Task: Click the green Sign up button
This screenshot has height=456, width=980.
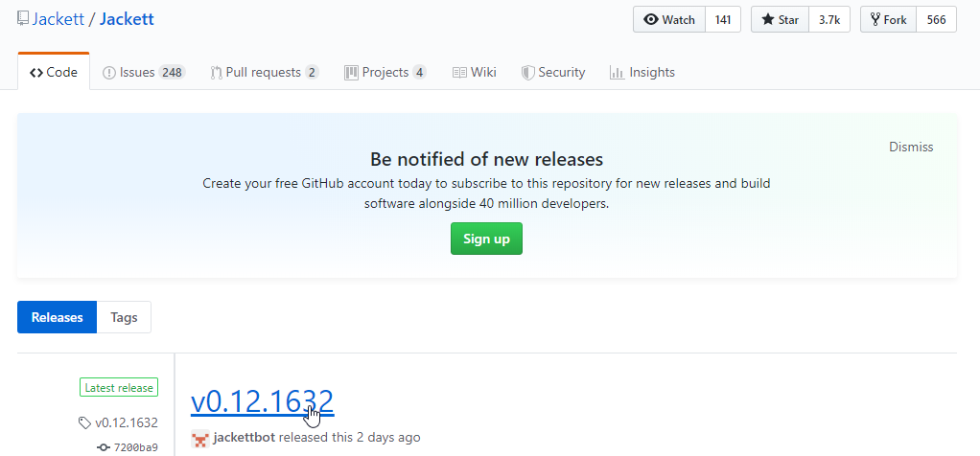Action: (486, 239)
